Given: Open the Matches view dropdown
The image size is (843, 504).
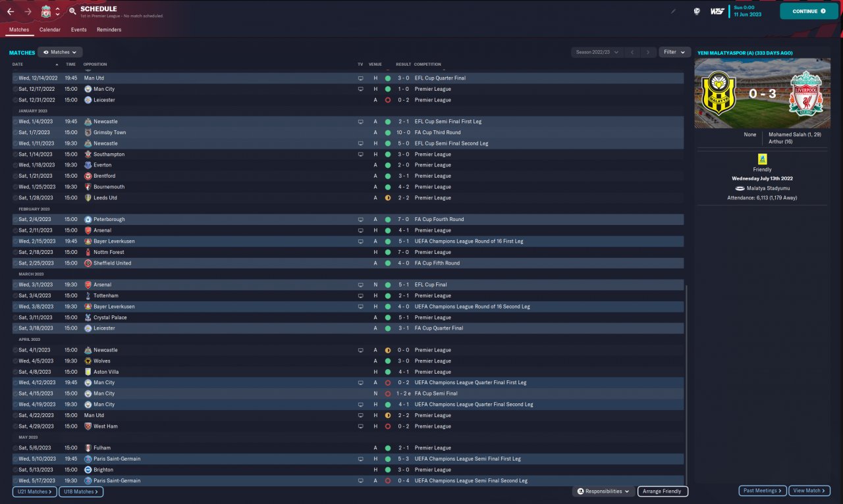Looking at the screenshot, I should tap(60, 52).
